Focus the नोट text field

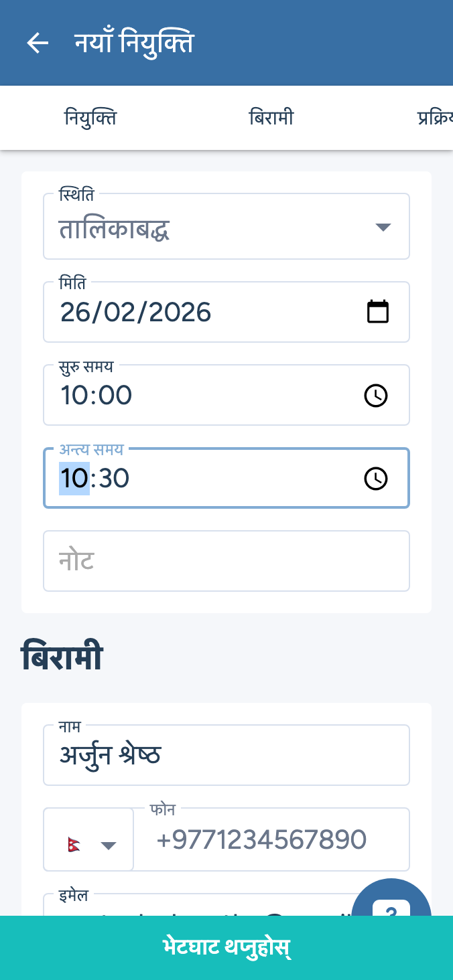(226, 561)
